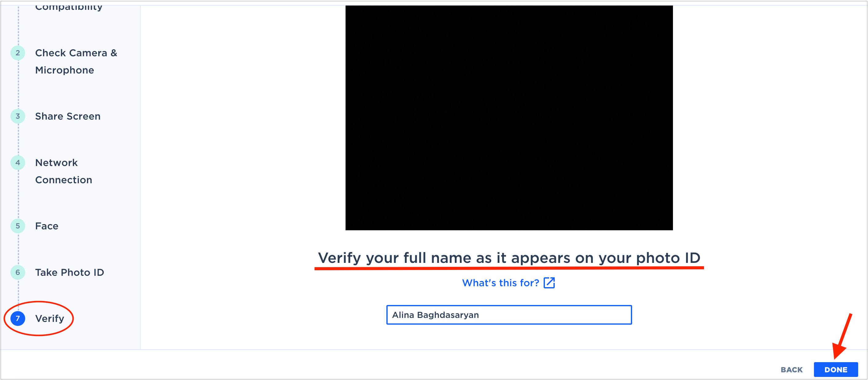Open the Face step
Screen dimensions: 868x380
pyautogui.click(x=46, y=226)
